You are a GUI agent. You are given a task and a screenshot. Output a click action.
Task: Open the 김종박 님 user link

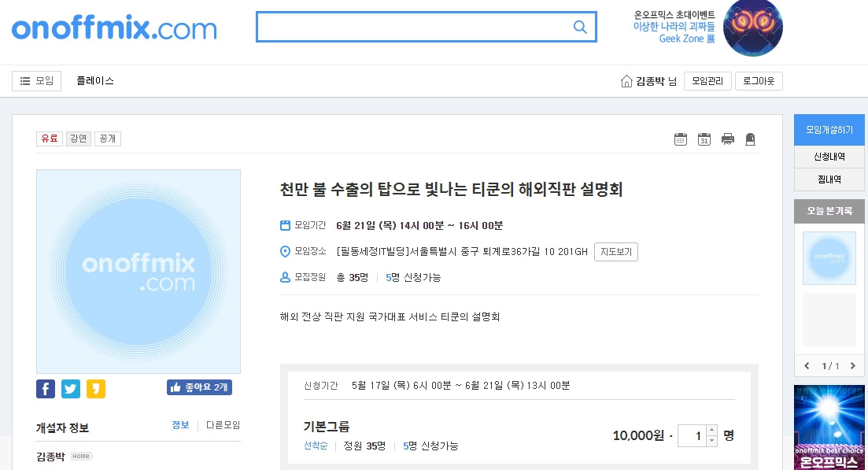[x=656, y=81]
